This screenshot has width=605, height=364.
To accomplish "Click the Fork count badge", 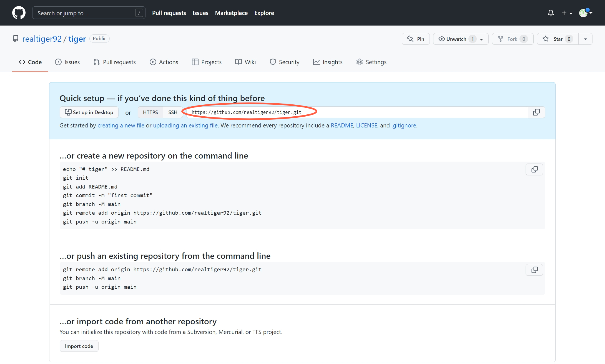I will click(524, 39).
